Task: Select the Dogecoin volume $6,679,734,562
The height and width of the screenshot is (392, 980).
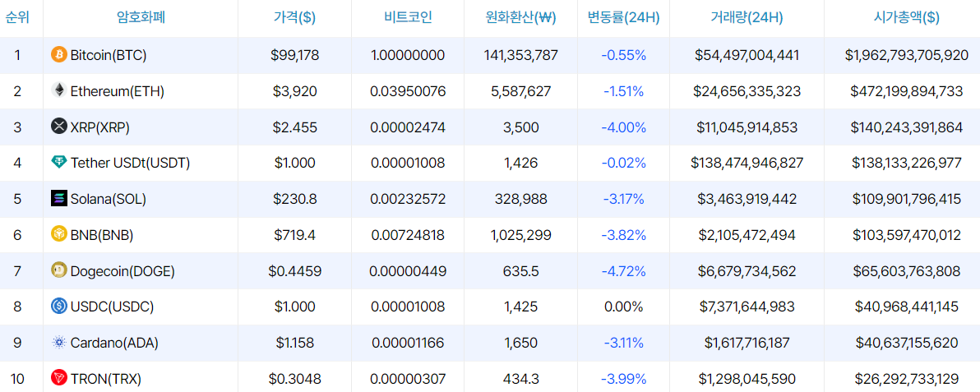Action: click(747, 271)
